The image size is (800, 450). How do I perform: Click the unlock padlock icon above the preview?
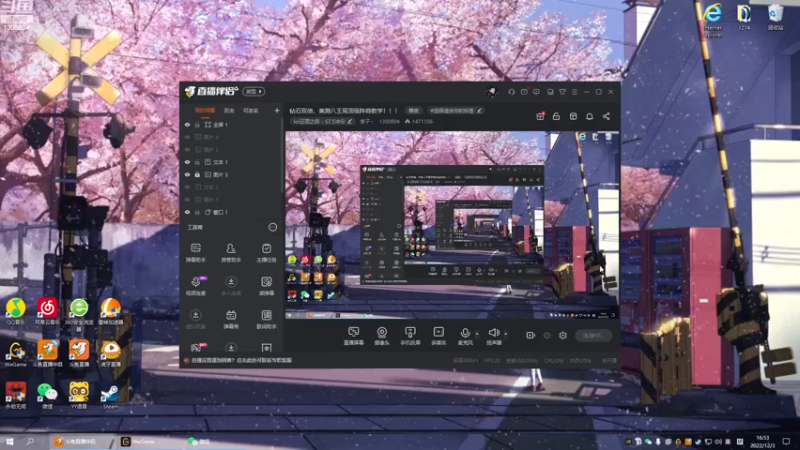556,116
